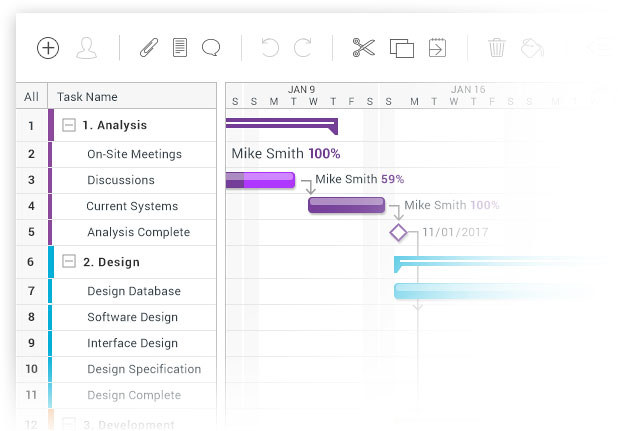
Task: Click the paste clipboard arrow icon
Action: (437, 48)
